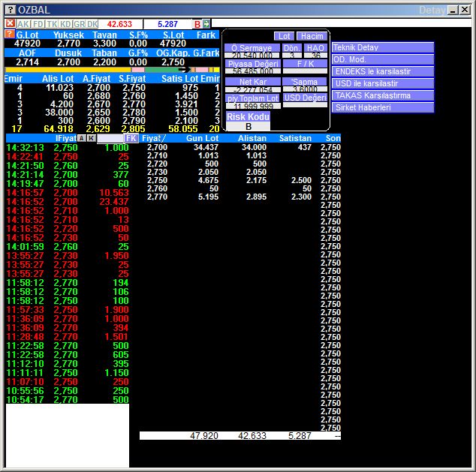The width and height of the screenshot is (476, 472).
Task: Click the 11.023 Alis Lot bid cell
Action: [x=59, y=88]
